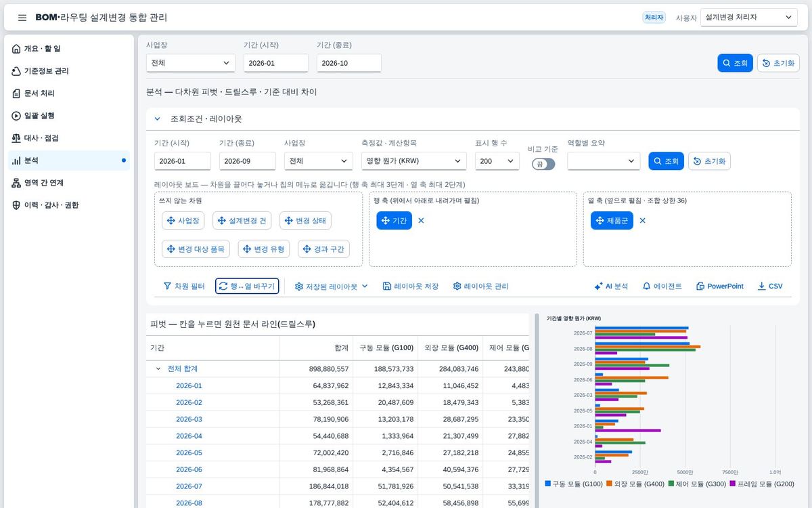Open the 2026-07 period row link

(x=189, y=486)
